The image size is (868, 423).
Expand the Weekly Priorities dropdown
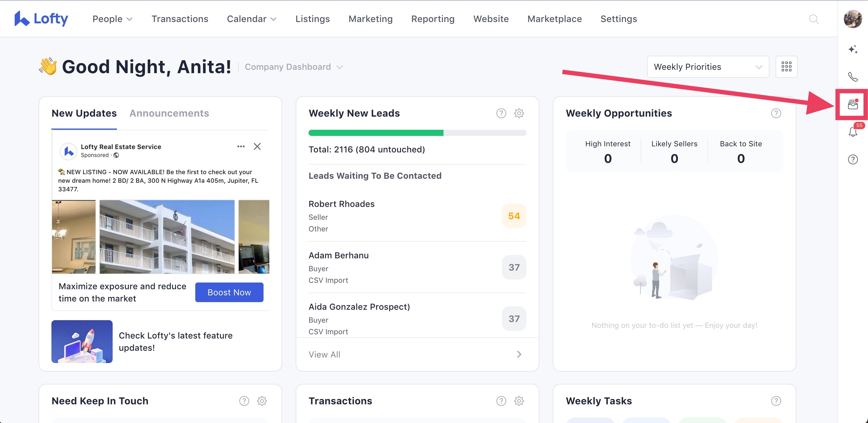pyautogui.click(x=708, y=67)
